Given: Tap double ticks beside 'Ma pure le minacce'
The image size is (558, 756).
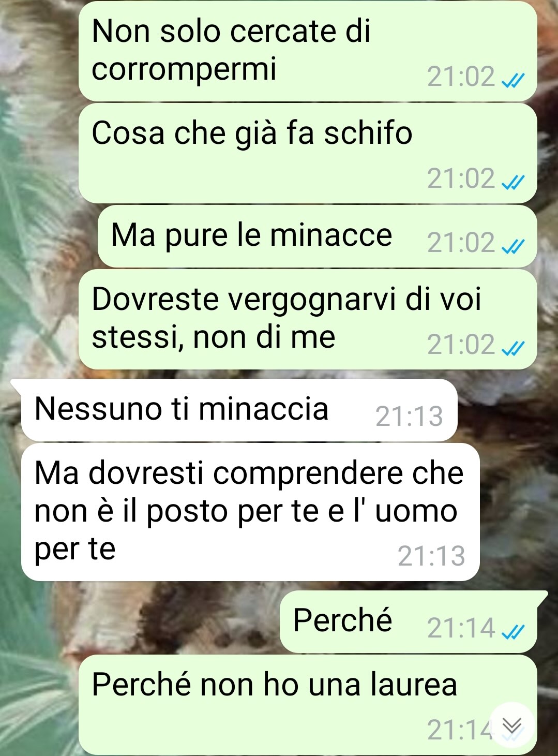Looking at the screenshot, I should click(x=514, y=246).
